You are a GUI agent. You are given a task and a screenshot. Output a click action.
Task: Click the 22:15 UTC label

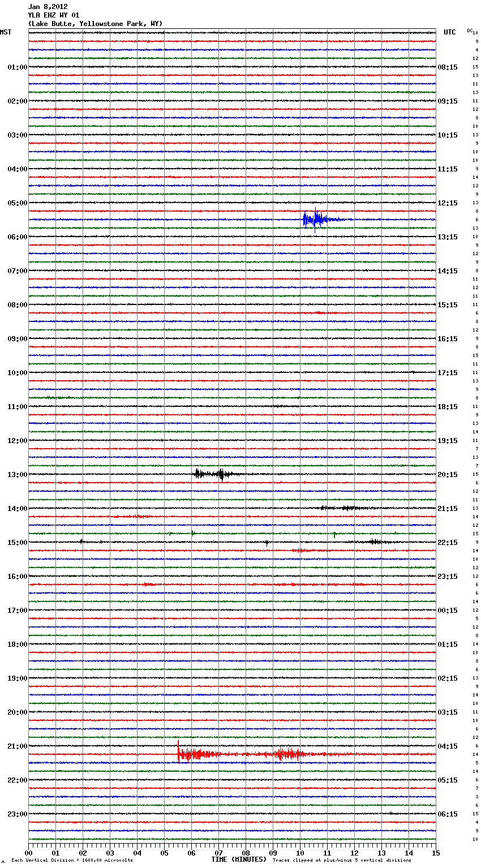pyautogui.click(x=448, y=543)
